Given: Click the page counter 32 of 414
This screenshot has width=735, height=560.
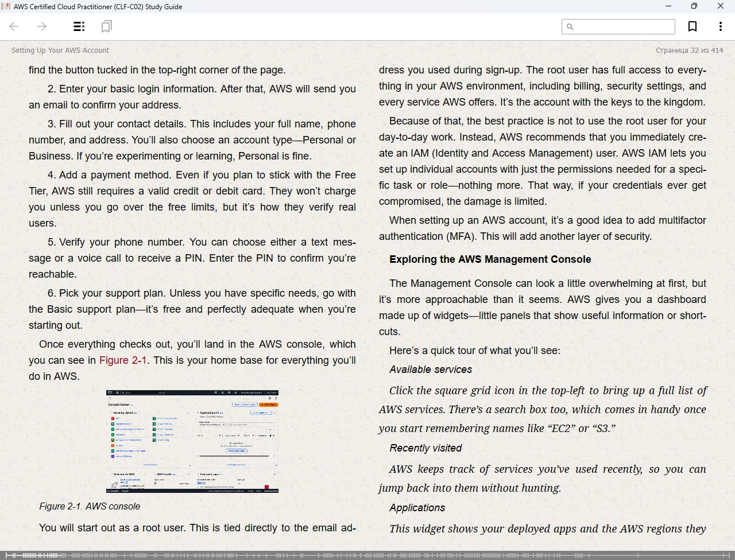Looking at the screenshot, I should (689, 50).
